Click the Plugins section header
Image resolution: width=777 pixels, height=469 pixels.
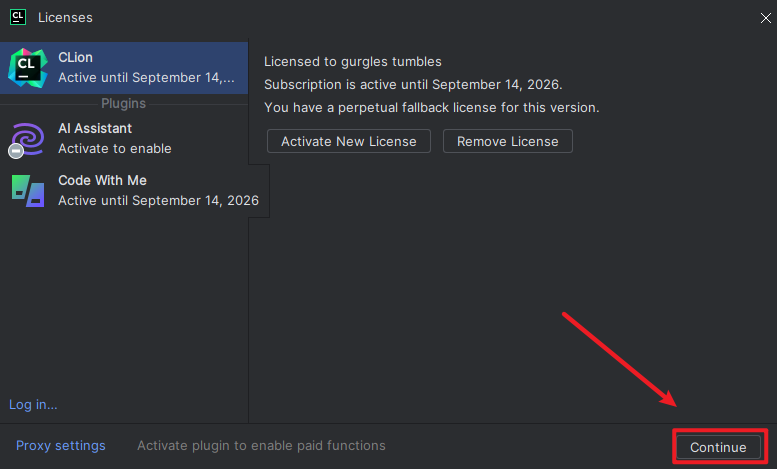(123, 103)
